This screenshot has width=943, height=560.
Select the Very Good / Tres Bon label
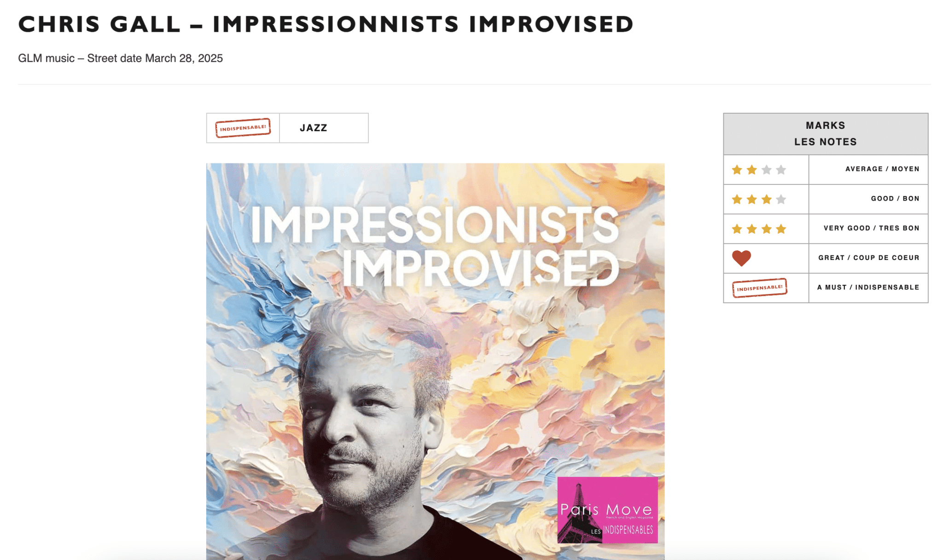(x=871, y=228)
